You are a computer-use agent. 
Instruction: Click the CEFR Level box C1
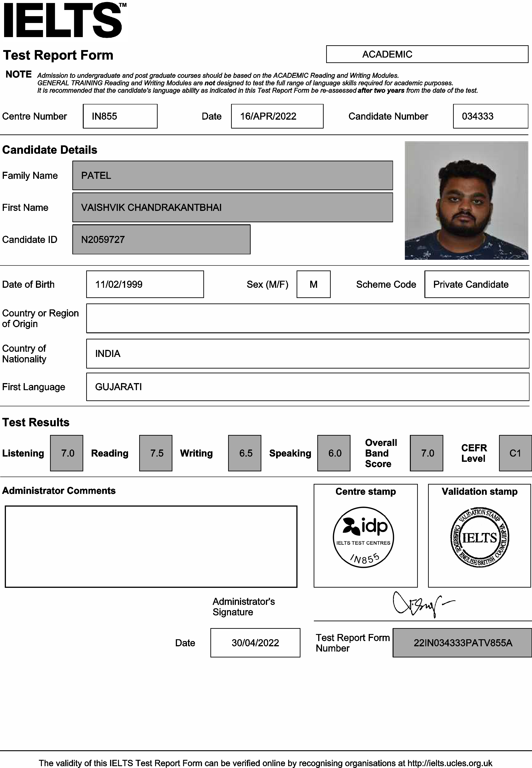pos(515,453)
